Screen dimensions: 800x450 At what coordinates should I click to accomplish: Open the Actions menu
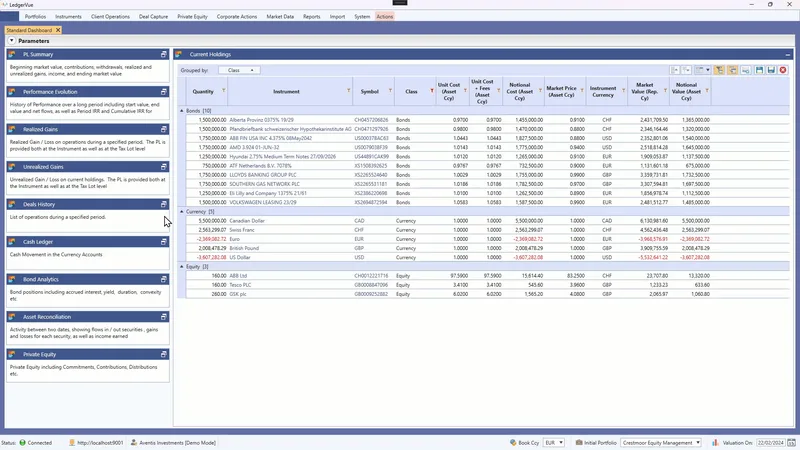coord(385,16)
